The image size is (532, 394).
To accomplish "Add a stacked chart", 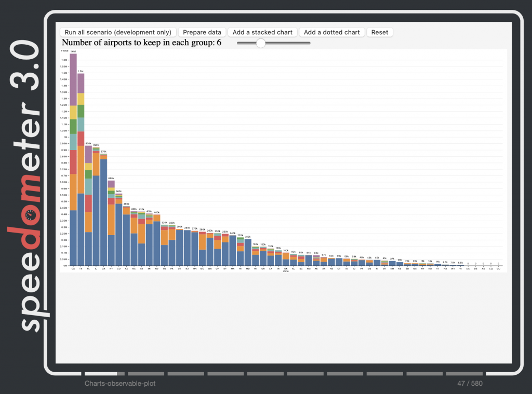I will (x=262, y=32).
